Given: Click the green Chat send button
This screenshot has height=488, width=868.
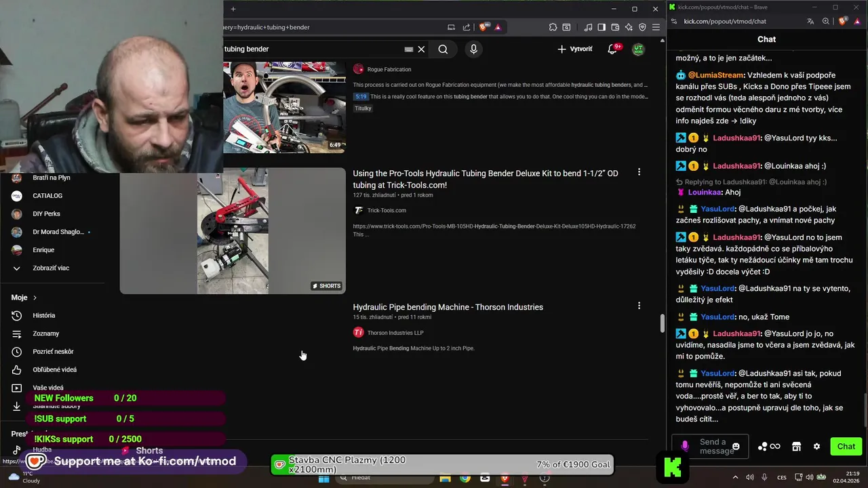Looking at the screenshot, I should pyautogui.click(x=846, y=446).
